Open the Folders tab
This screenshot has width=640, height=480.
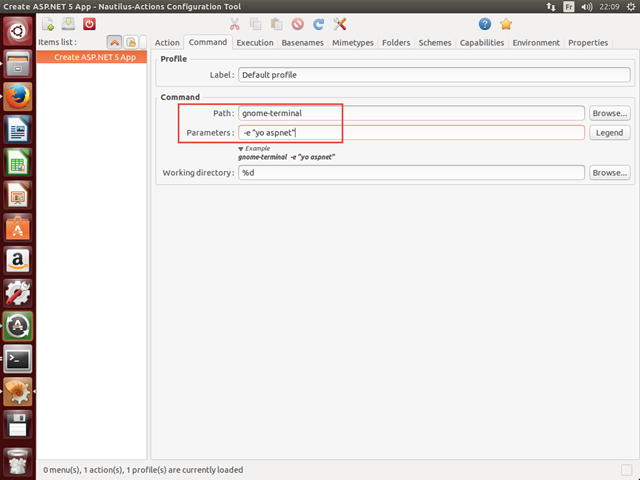click(396, 42)
